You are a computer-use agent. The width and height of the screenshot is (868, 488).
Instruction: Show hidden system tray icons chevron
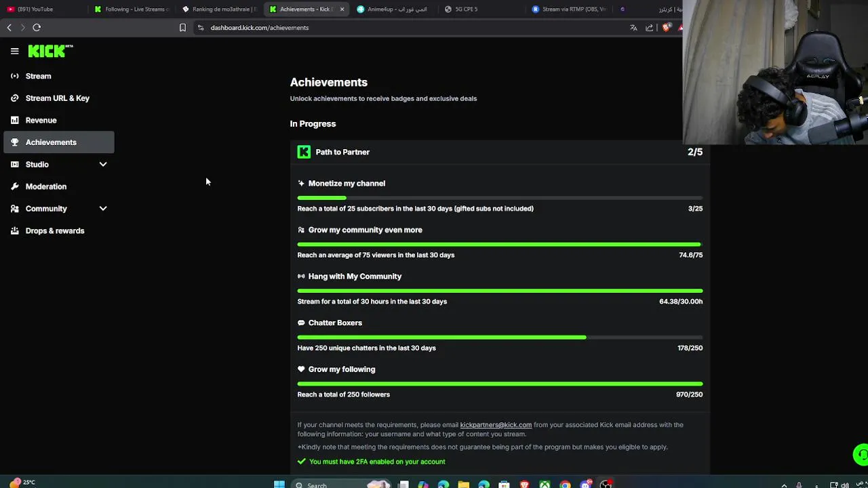coord(785,485)
